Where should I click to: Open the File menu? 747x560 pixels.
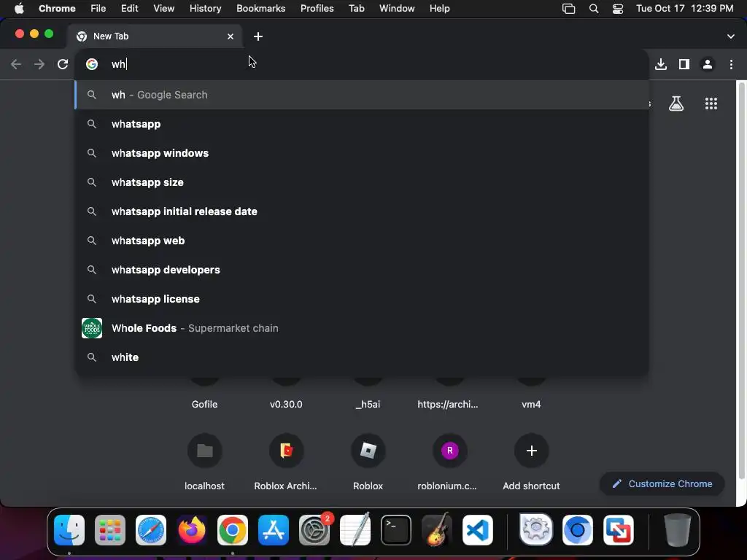(98, 8)
